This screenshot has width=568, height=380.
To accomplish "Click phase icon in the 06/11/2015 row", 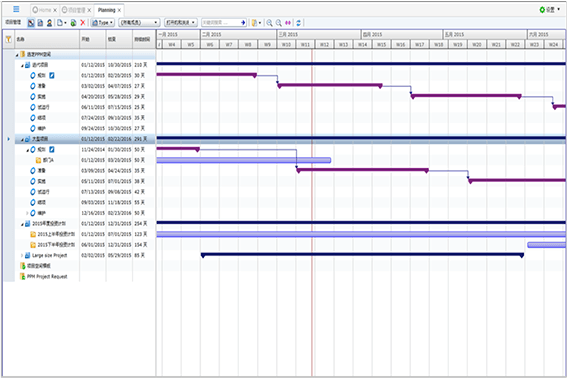I will click(33, 107).
